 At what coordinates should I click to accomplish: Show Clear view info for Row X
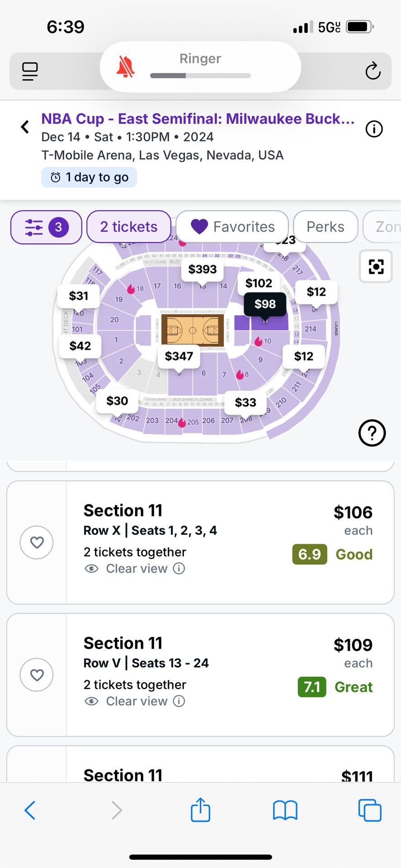pyautogui.click(x=179, y=569)
